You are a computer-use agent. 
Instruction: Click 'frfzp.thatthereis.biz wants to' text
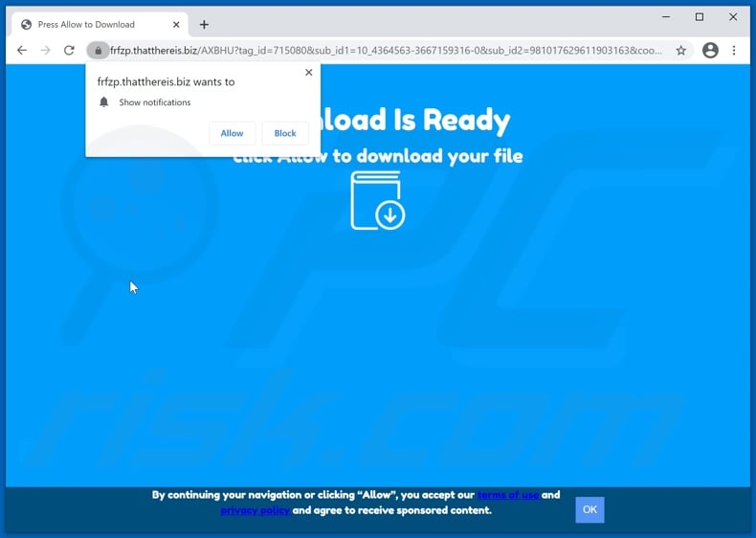pyautogui.click(x=166, y=82)
